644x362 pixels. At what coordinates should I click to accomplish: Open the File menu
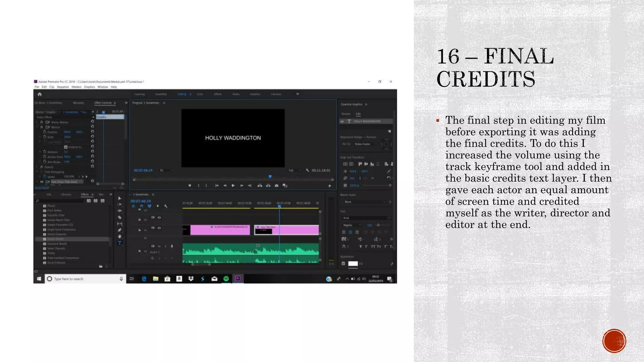[x=37, y=87]
